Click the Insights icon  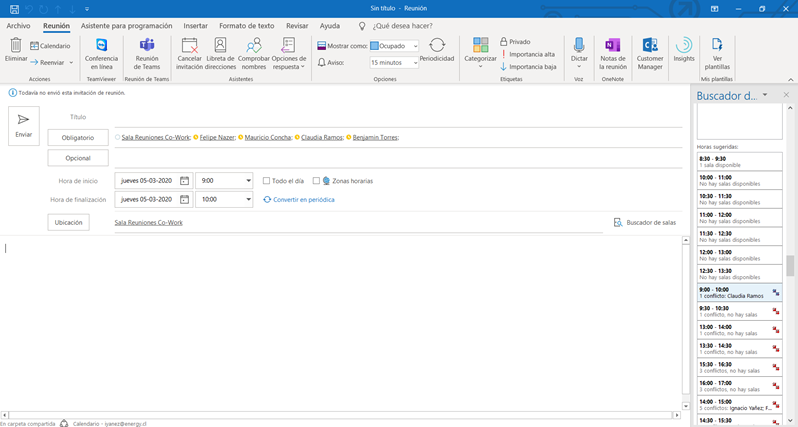(684, 45)
